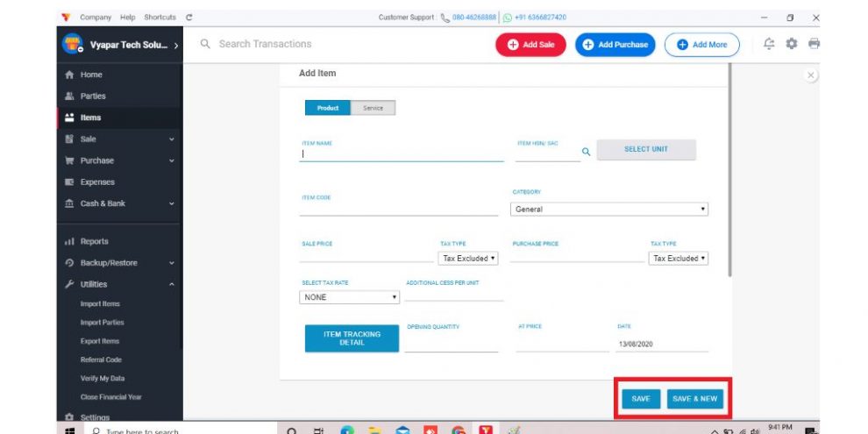Click the company logo avatar
This screenshot has width=868, height=434.
coord(72,45)
